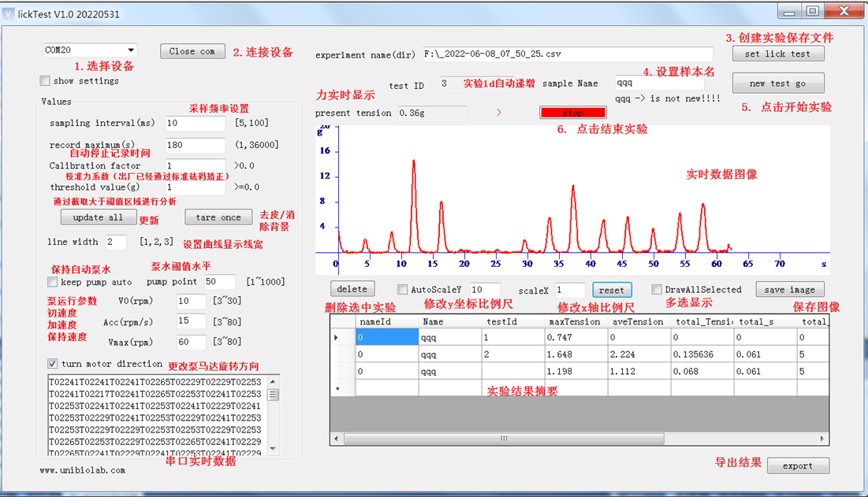The width and height of the screenshot is (868, 497).
Task: Minimize the lickTest window
Action: click(790, 11)
